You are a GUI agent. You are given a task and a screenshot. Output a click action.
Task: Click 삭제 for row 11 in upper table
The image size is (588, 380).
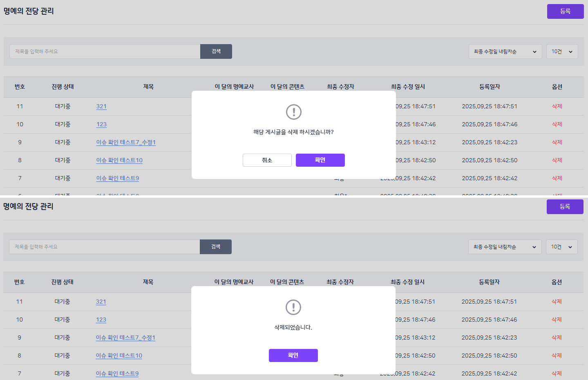tap(557, 106)
